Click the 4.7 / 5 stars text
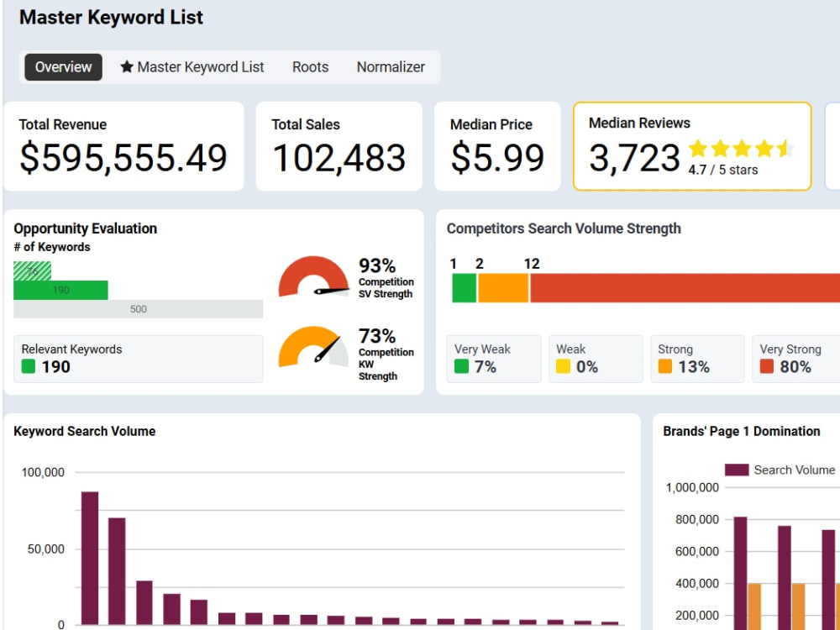This screenshot has height=630, width=840. 723,170
